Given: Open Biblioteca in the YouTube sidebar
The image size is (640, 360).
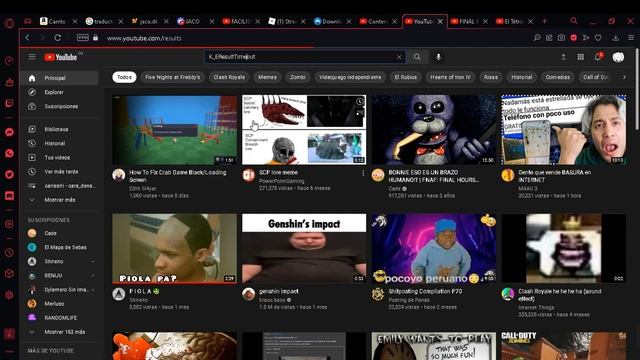Looking at the screenshot, I should pyautogui.click(x=60, y=129).
